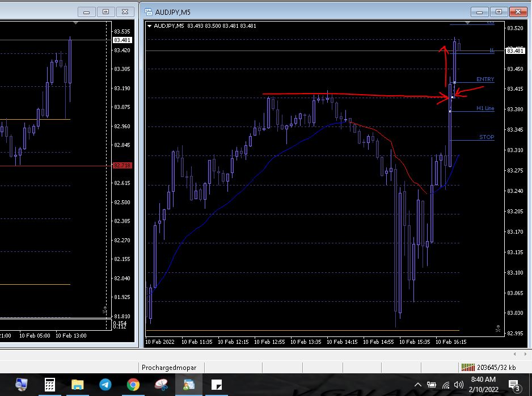Maximize the AUDJPY,M5 chart window
Image resolution: width=532 pixels, height=396 pixels.
(499, 12)
